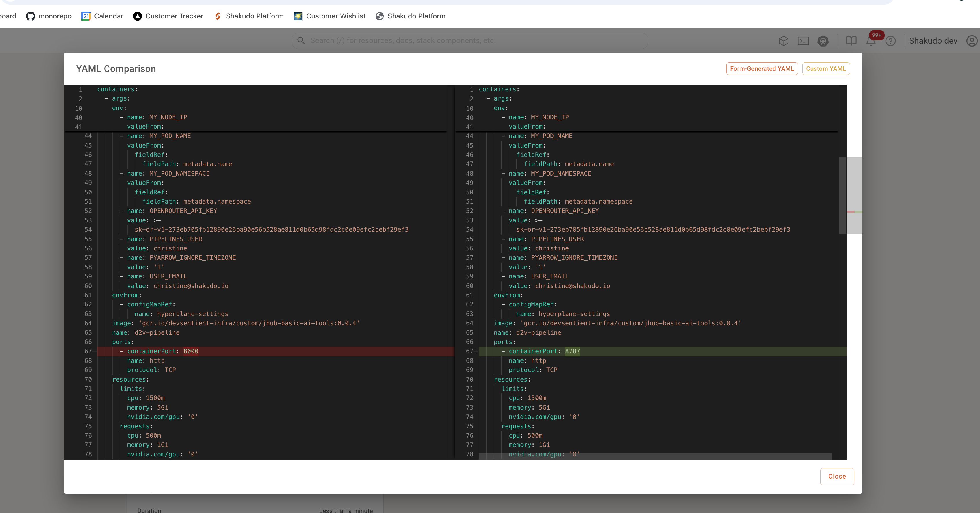Image resolution: width=980 pixels, height=513 pixels.
Task: Open the docs book icon
Action: click(851, 41)
